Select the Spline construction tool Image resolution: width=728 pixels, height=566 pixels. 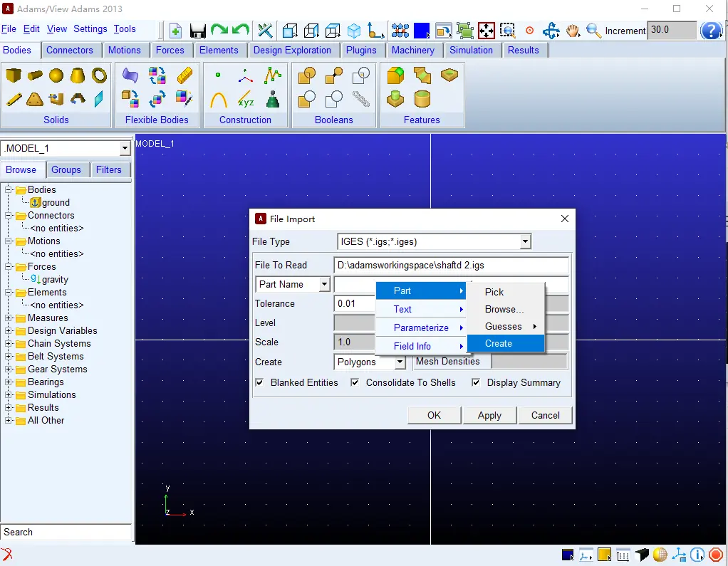point(273,75)
